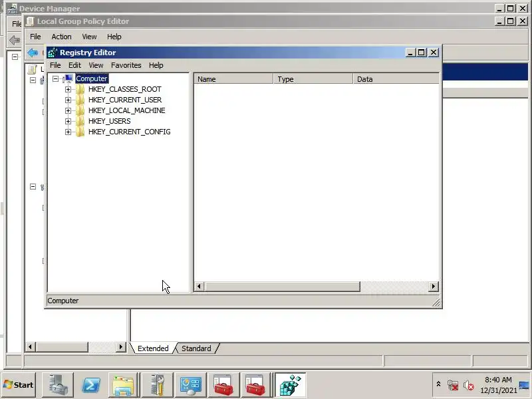Open the tools-and-wrench taskbar icon
Image resolution: width=532 pixels, height=399 pixels.
point(157,385)
